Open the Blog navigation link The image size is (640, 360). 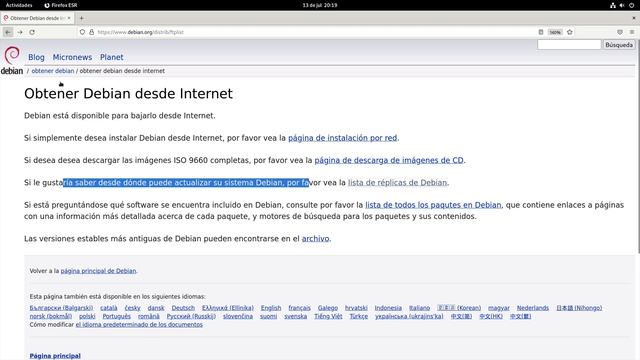(x=36, y=57)
